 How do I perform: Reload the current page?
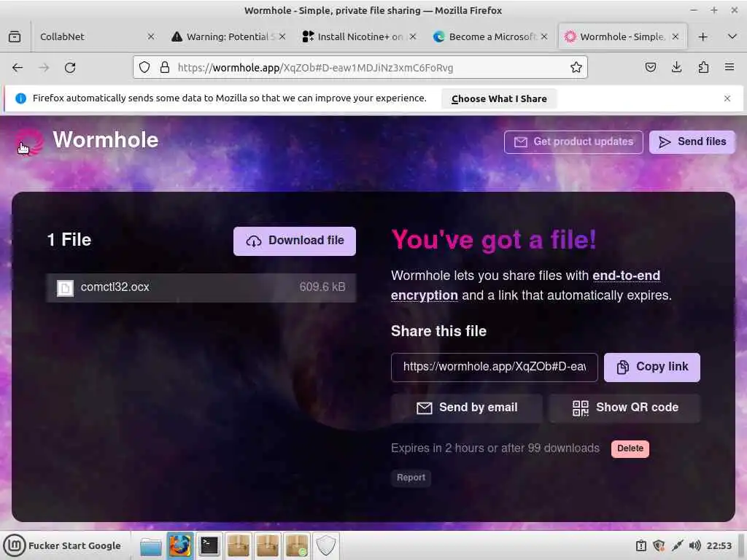pyautogui.click(x=70, y=68)
